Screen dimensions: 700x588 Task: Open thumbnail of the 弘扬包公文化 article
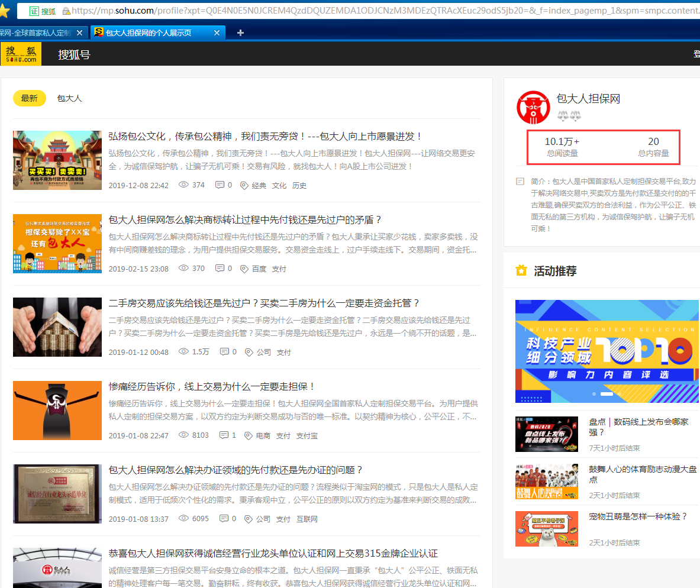[57, 160]
